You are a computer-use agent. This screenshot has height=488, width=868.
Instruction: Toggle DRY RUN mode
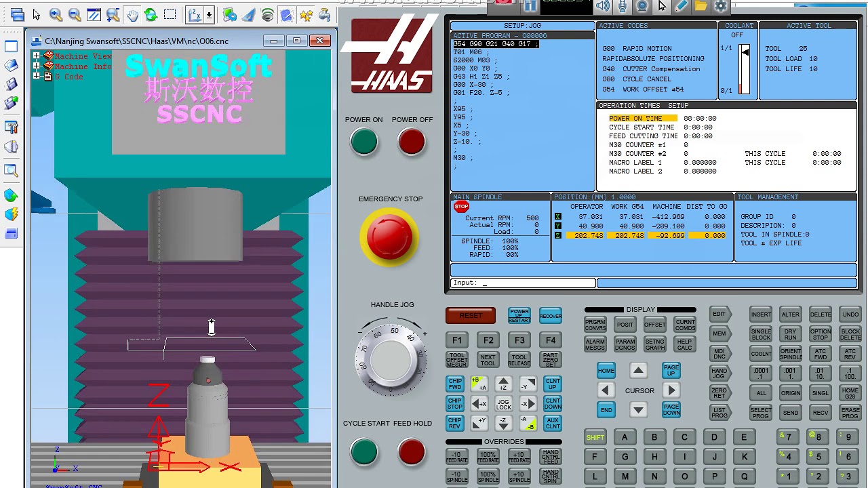(x=791, y=335)
